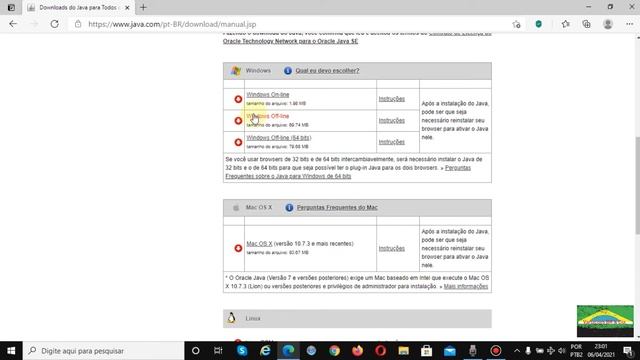Open Instruções for Mac OS X
The height and width of the screenshot is (360, 640).
(x=391, y=248)
